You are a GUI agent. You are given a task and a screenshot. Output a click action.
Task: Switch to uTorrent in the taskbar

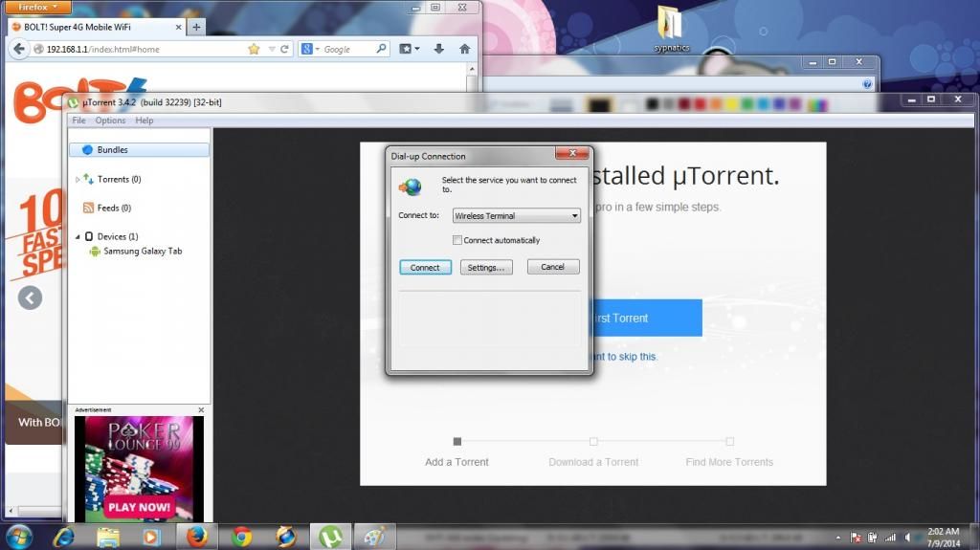pyautogui.click(x=330, y=537)
